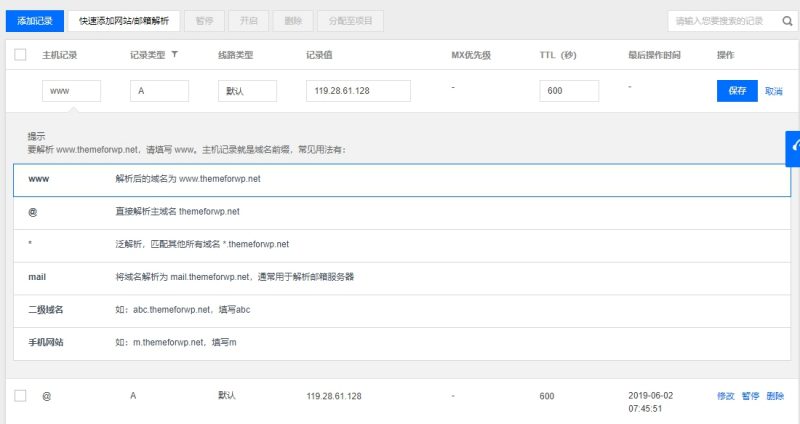
Task: Open the TTL 600 dropdown field
Action: click(x=568, y=91)
